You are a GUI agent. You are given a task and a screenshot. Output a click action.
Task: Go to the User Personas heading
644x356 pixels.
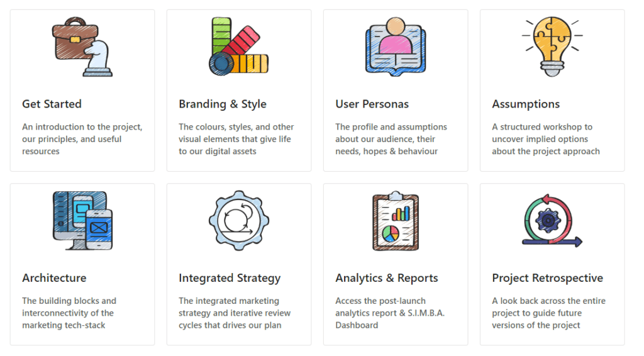tap(372, 104)
